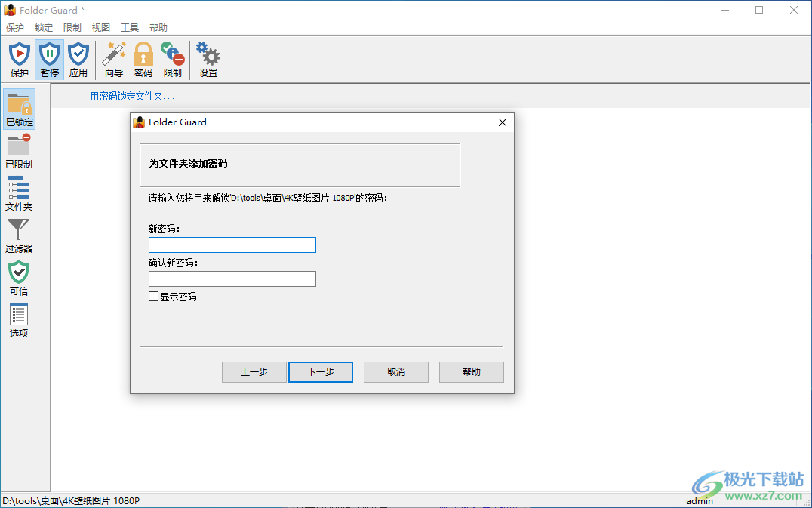Focus the 确认新密码 input field
This screenshot has width=812, height=508.
(x=232, y=279)
